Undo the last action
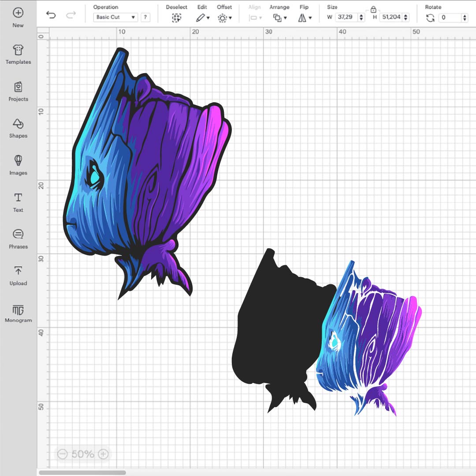 (x=51, y=15)
